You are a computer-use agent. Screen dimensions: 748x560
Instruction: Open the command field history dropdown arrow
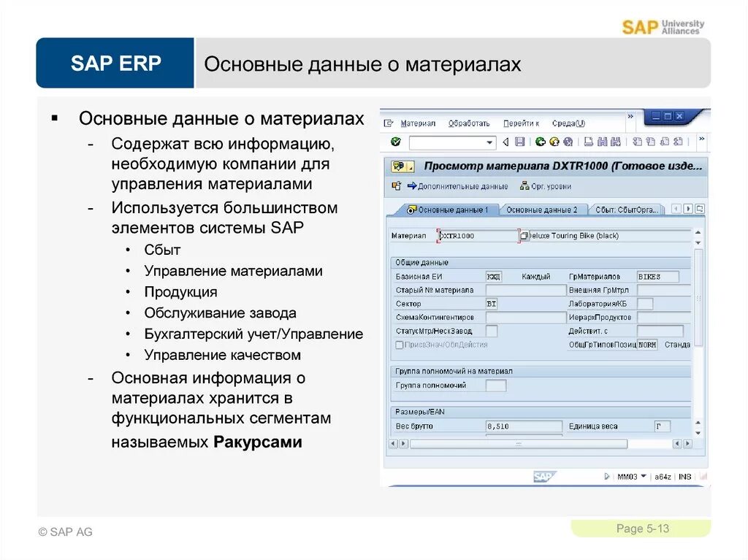pyautogui.click(x=489, y=142)
